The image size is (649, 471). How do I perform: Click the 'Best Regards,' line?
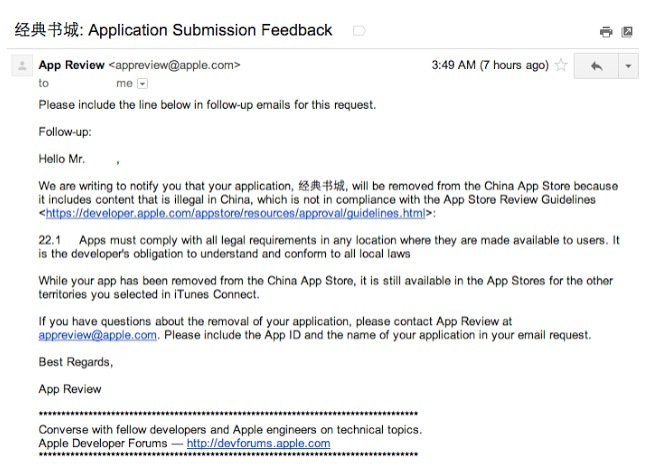[76, 362]
